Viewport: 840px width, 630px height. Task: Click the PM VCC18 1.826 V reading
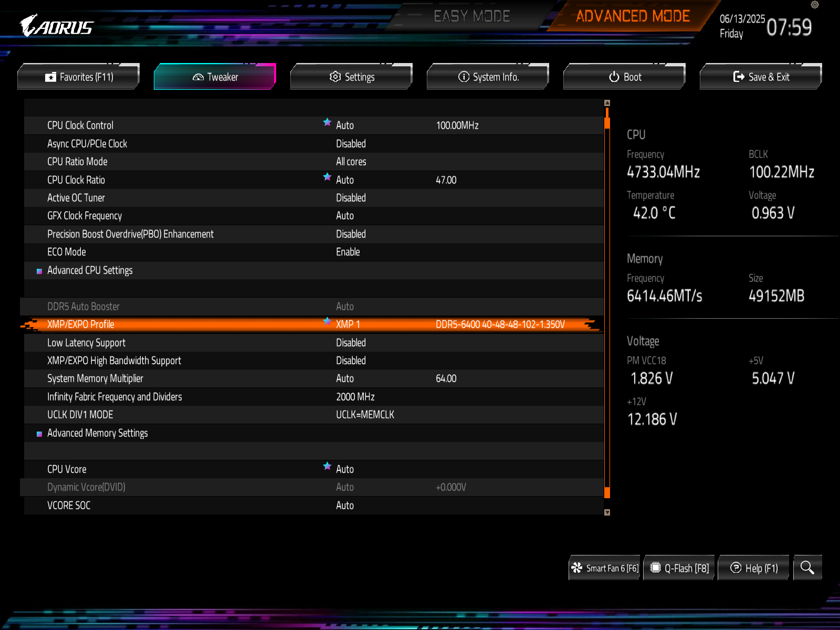[651, 379]
